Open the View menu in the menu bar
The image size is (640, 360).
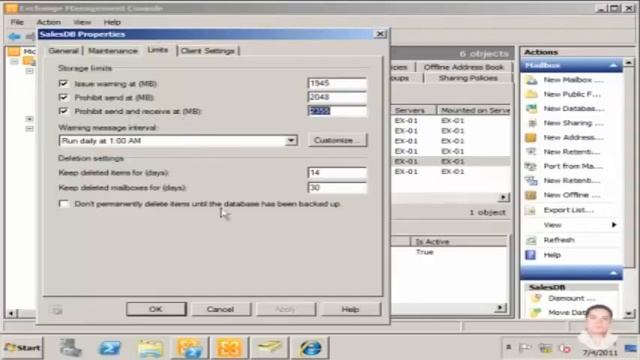coord(82,22)
